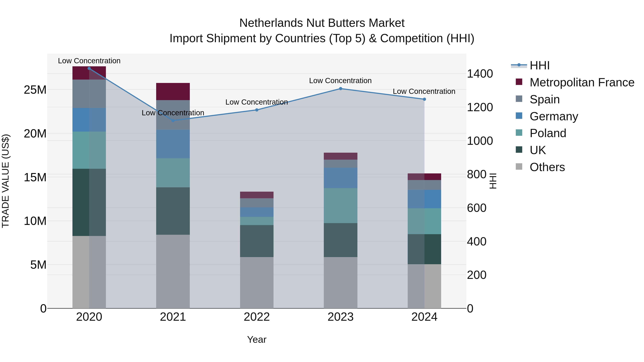
Task: Click the 2020 Metropolitan France bar segment
Action: 89,73
